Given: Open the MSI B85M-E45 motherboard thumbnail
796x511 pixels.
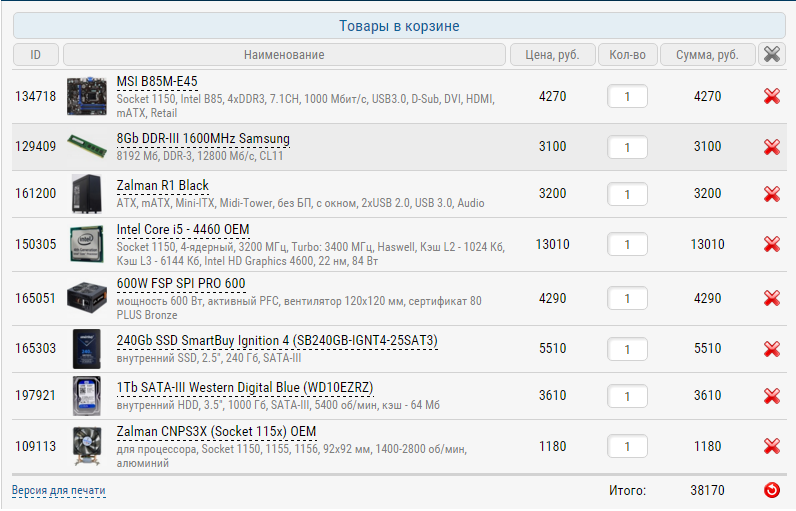Looking at the screenshot, I should tap(87, 96).
